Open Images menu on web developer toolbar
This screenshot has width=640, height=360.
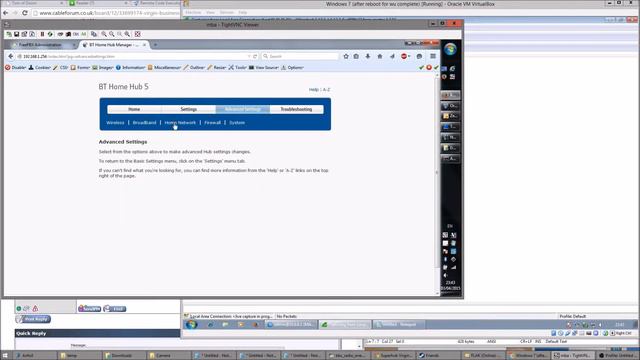click(x=103, y=67)
